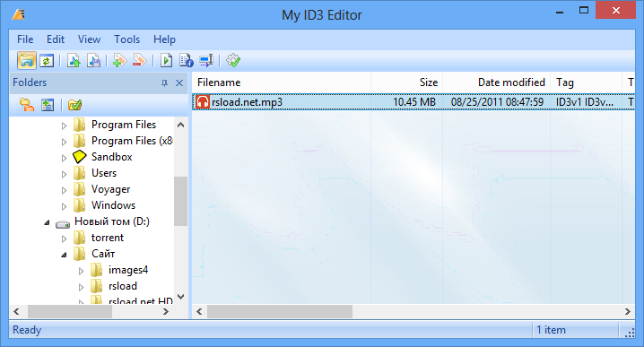Viewport: 644px width, 347px height.
Task: Pin the Folders panel
Action: 164,83
